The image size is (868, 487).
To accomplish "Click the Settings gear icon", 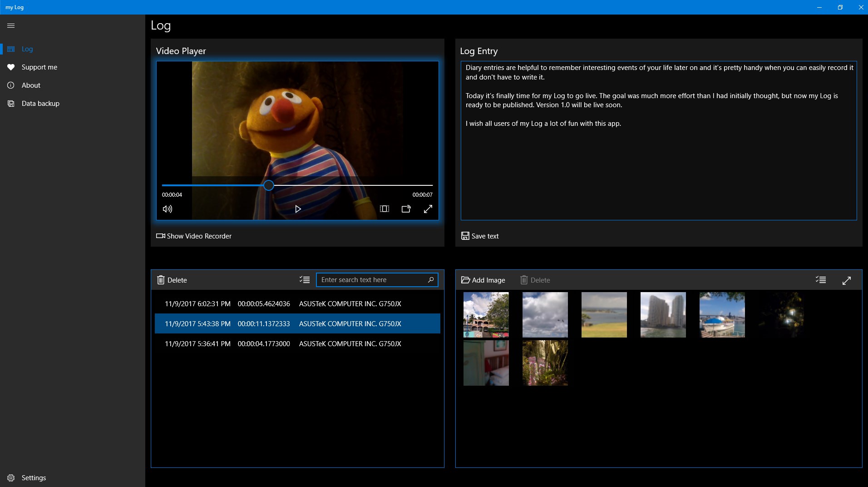I will (x=11, y=478).
